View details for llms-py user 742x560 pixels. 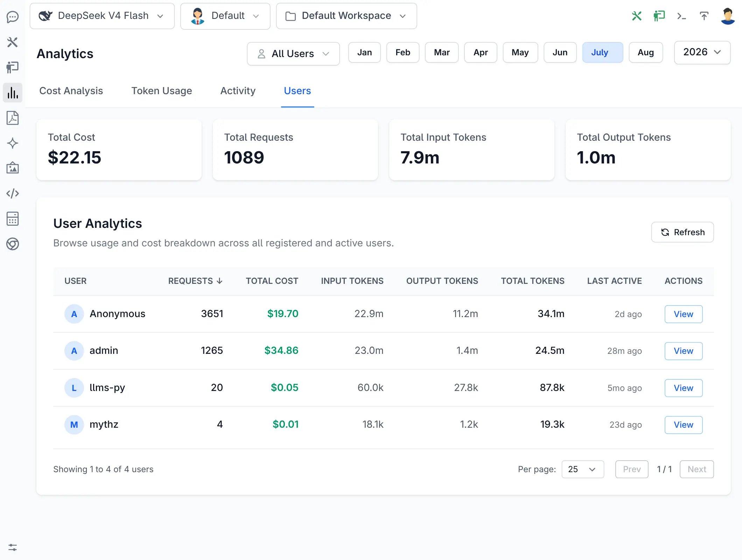(x=684, y=388)
